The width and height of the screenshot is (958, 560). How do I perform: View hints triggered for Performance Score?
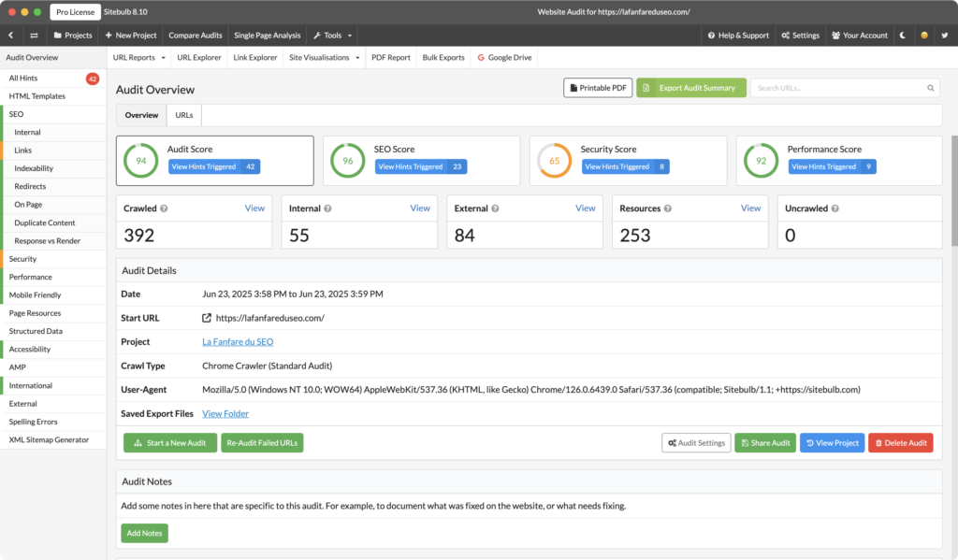pos(832,166)
